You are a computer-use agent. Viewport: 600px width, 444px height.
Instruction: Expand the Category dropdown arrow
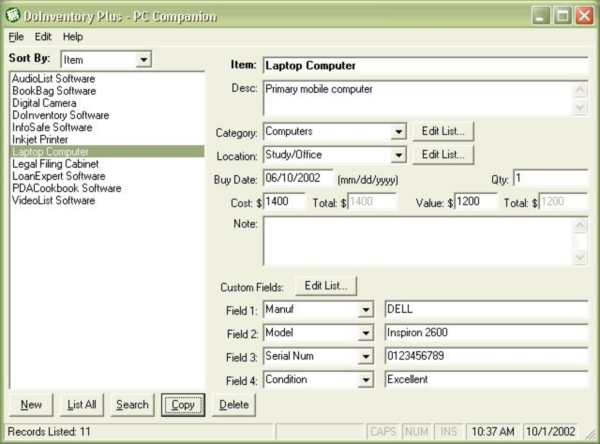click(397, 131)
